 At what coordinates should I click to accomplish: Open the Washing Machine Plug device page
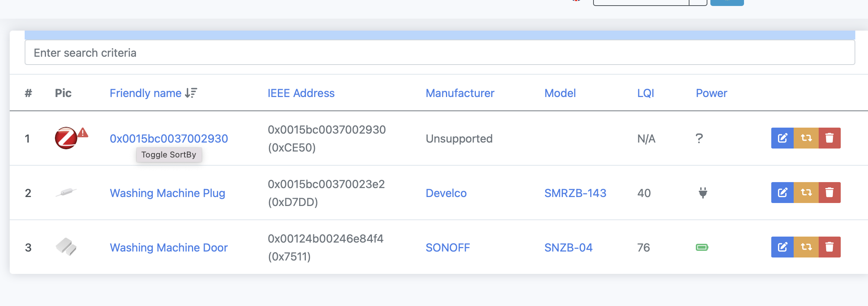coord(167,193)
